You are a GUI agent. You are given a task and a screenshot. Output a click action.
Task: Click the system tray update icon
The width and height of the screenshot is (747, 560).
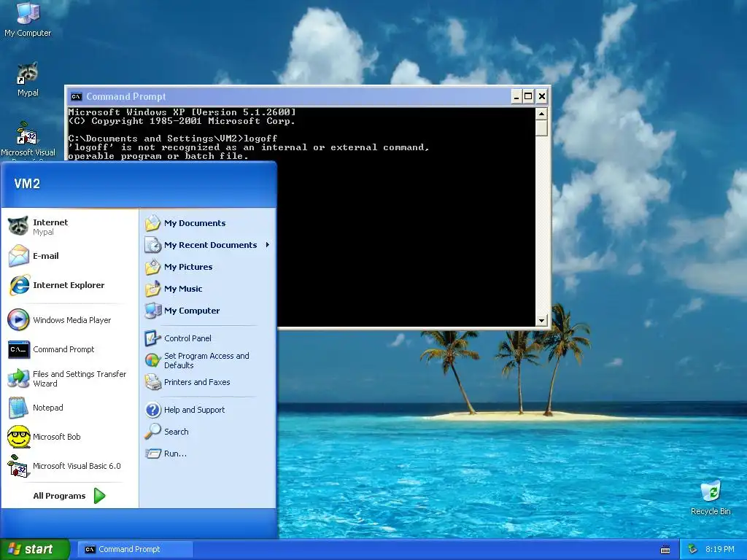tap(693, 549)
